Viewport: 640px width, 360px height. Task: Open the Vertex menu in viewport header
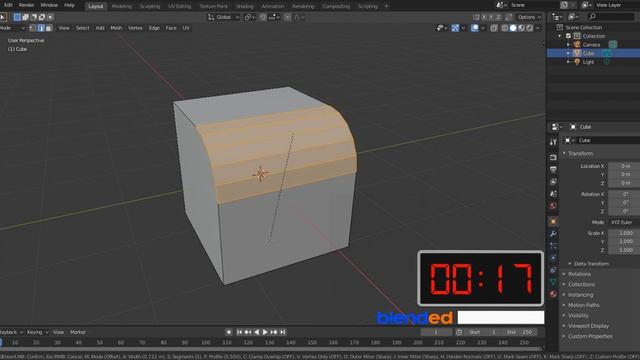click(135, 28)
